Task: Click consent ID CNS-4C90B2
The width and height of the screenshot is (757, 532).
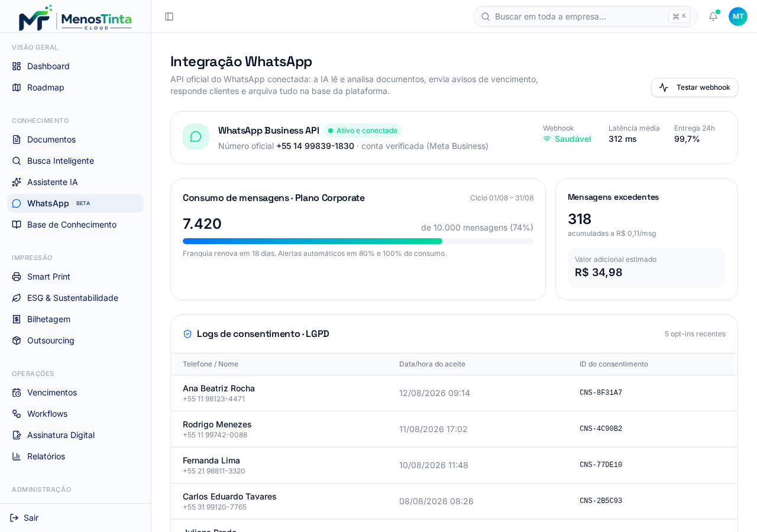Action: (x=601, y=429)
